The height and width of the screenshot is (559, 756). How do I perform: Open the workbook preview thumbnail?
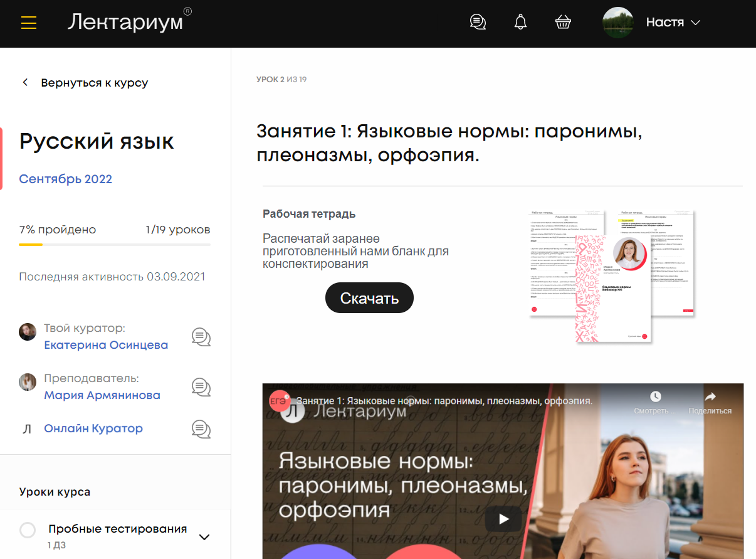click(x=612, y=275)
